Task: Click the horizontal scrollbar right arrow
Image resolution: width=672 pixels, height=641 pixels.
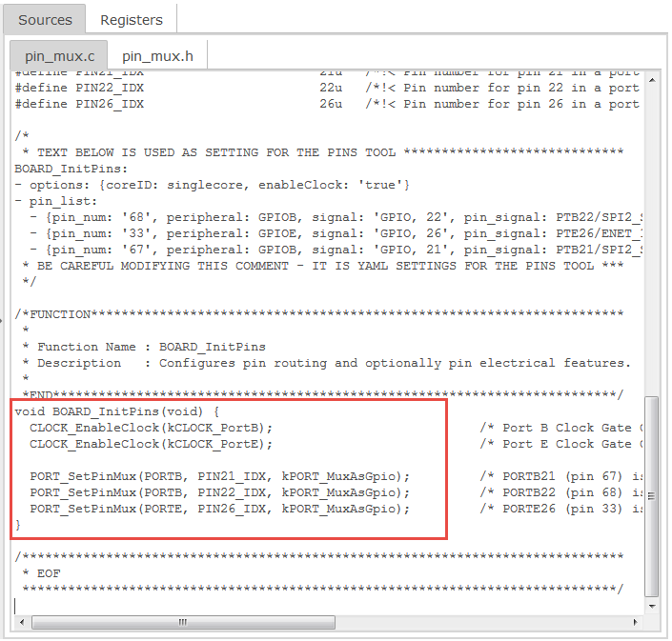Action: [x=636, y=622]
